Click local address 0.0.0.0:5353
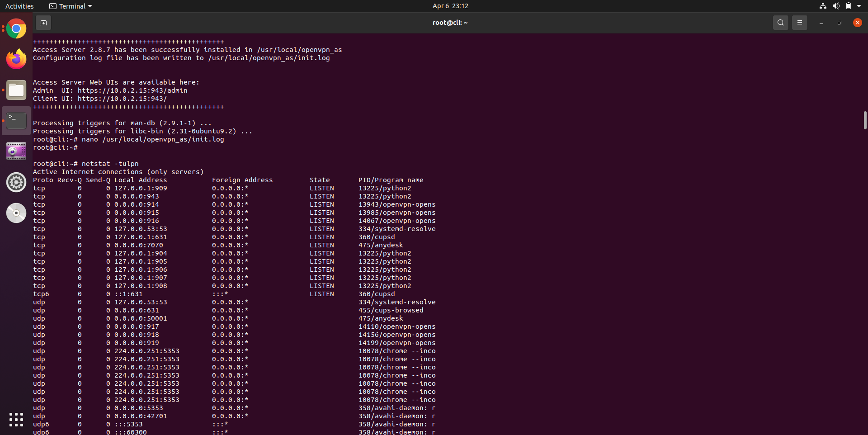This screenshot has width=868, height=435. 138,408
